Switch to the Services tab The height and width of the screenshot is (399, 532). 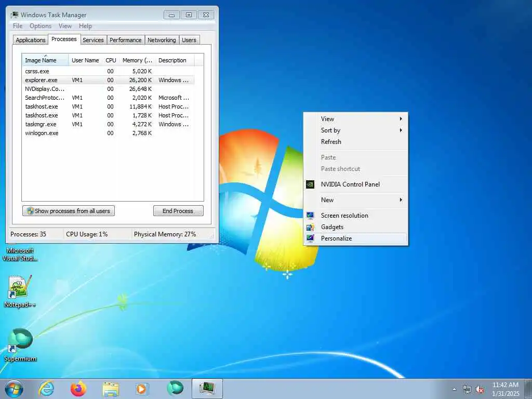point(94,40)
